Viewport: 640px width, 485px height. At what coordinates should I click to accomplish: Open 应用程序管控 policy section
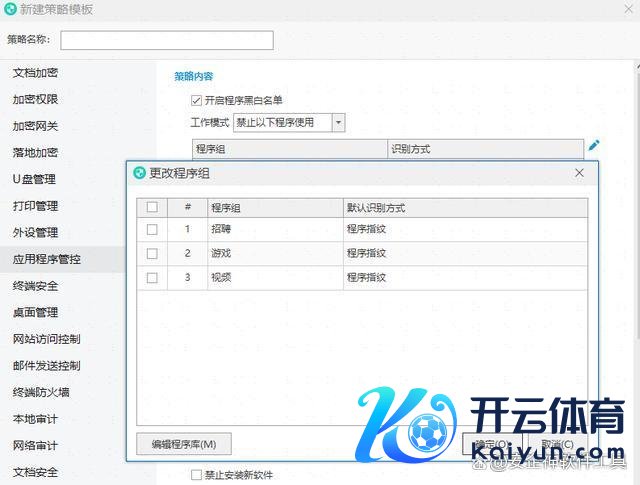47,259
